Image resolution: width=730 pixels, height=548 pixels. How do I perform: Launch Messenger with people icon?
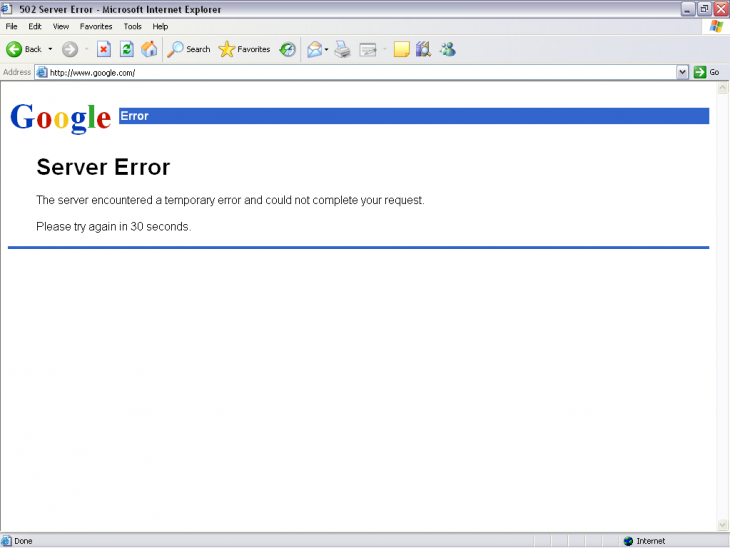447,49
